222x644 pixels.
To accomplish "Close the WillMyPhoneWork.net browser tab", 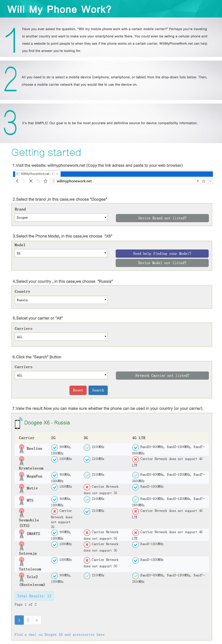I will (x=57, y=174).
